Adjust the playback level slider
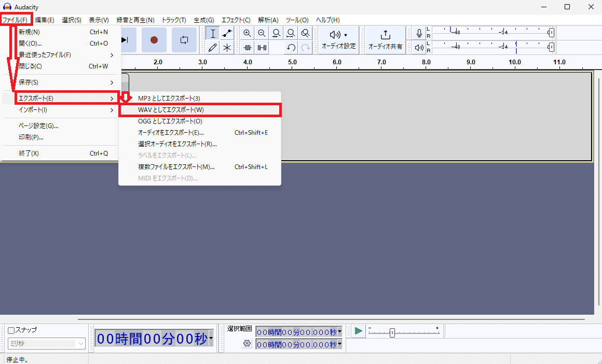Viewport: 602px width, 364px height. point(551,47)
